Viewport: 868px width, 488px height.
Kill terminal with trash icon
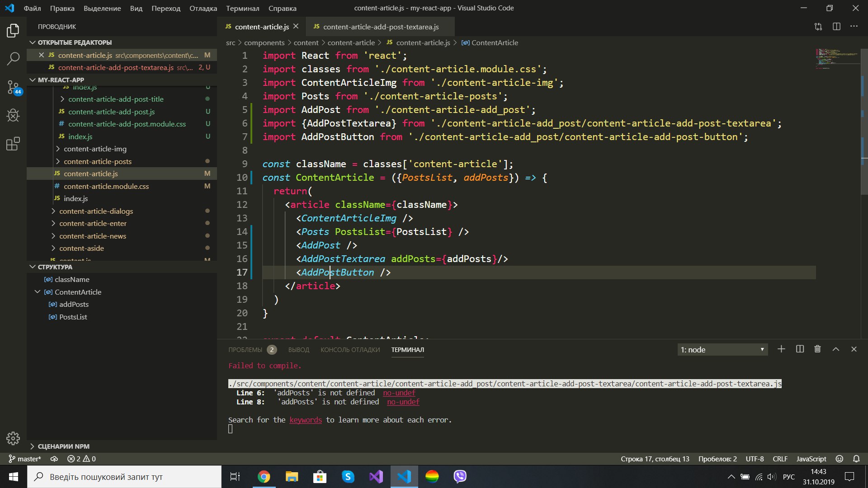click(817, 349)
